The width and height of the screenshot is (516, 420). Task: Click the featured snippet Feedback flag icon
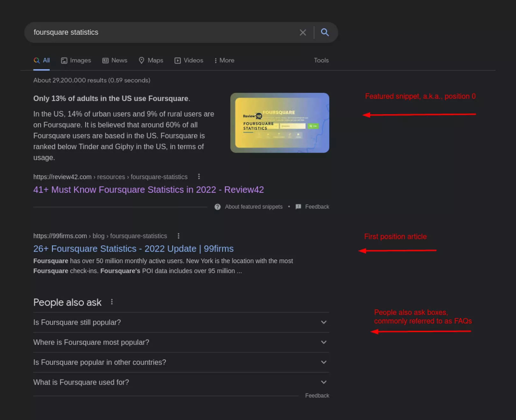(x=298, y=207)
